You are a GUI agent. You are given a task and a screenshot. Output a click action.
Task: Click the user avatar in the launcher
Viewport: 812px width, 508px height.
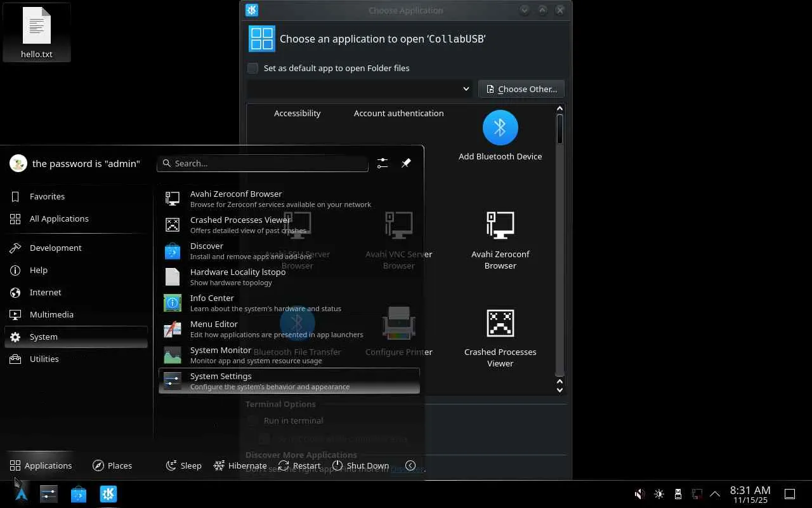(x=18, y=163)
